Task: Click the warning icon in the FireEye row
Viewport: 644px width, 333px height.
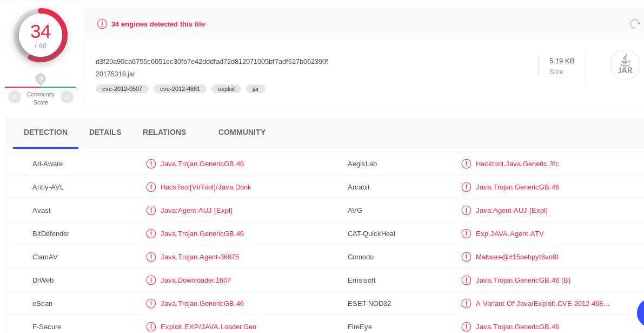Action: click(x=466, y=327)
